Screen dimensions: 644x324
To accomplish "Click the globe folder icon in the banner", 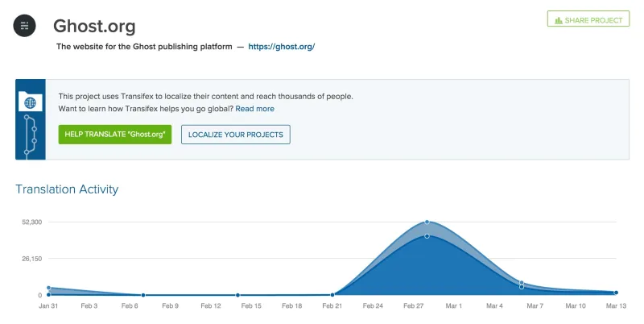I will [x=31, y=102].
